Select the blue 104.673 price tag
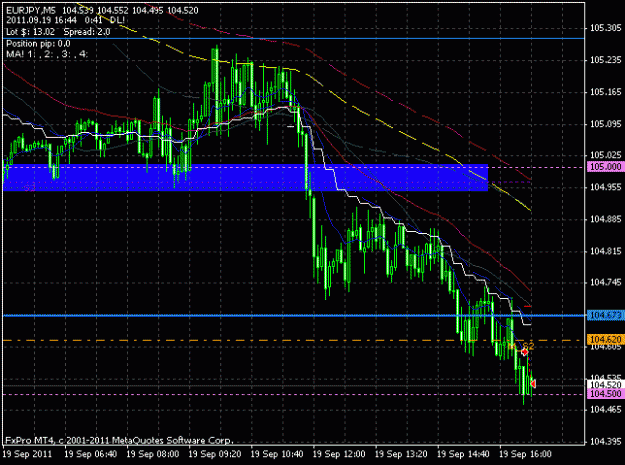This screenshot has width=625, height=465. click(x=605, y=316)
